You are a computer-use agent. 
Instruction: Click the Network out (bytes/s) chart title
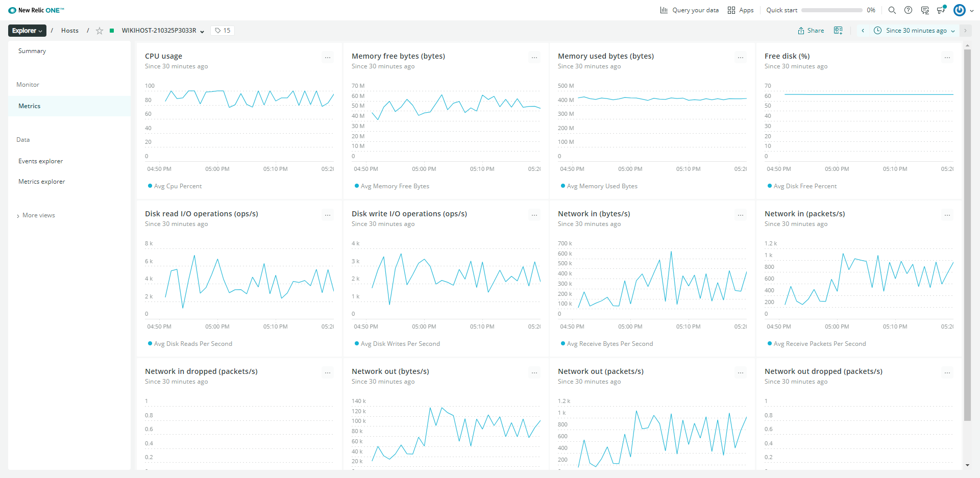(390, 371)
